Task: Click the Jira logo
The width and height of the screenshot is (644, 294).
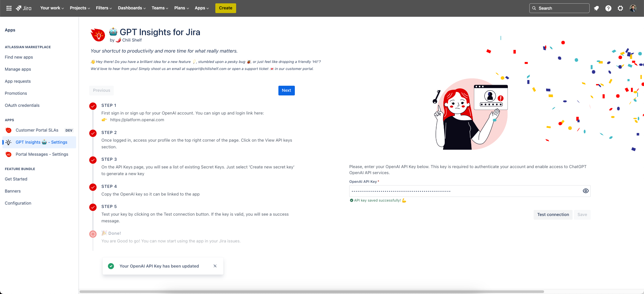Action: 23,8
